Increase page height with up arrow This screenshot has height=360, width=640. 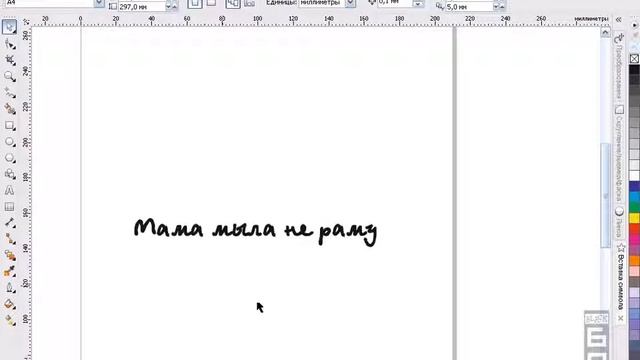(175, 7)
